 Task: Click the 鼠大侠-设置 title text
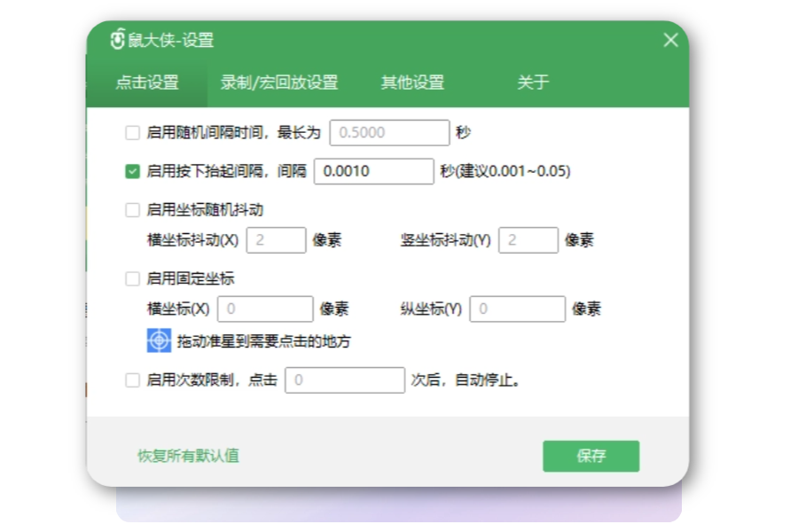tap(170, 40)
